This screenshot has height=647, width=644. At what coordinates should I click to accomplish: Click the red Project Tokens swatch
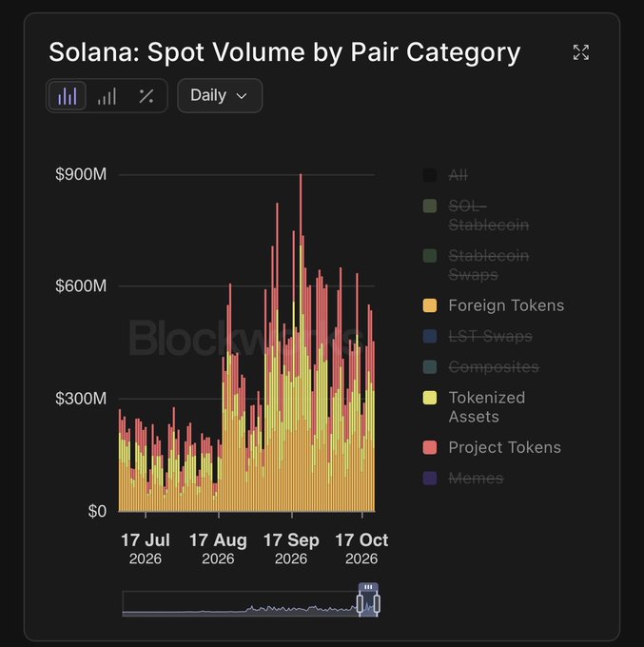pos(430,447)
